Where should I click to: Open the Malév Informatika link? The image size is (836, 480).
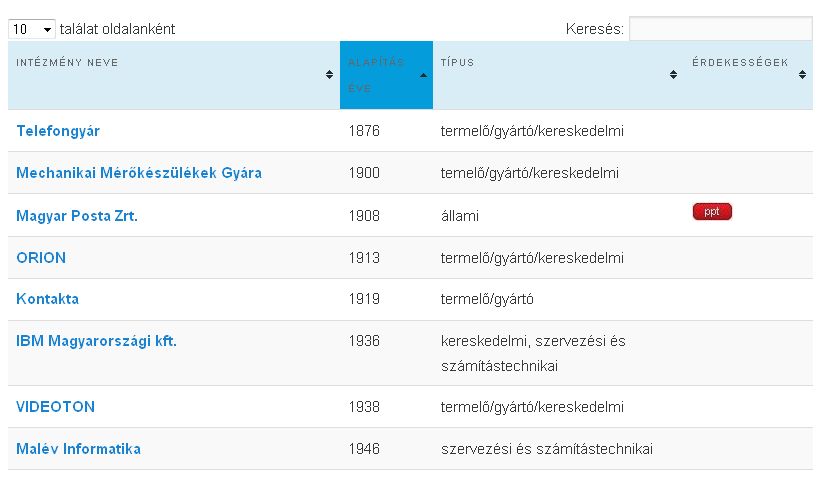(x=78, y=449)
